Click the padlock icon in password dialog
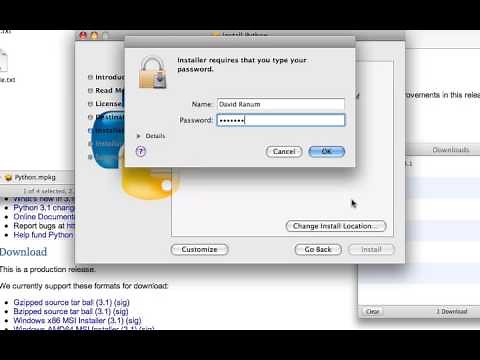Screen dimensions: 480x360 tap(153, 72)
